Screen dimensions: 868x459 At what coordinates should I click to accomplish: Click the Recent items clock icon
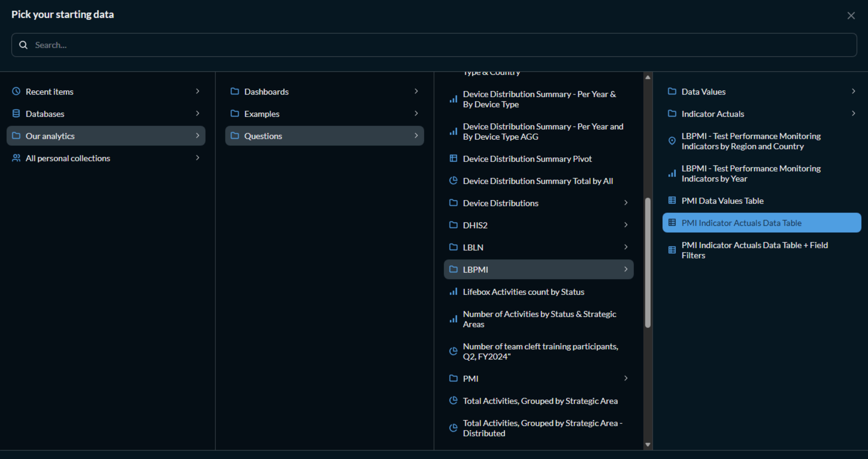(x=16, y=91)
